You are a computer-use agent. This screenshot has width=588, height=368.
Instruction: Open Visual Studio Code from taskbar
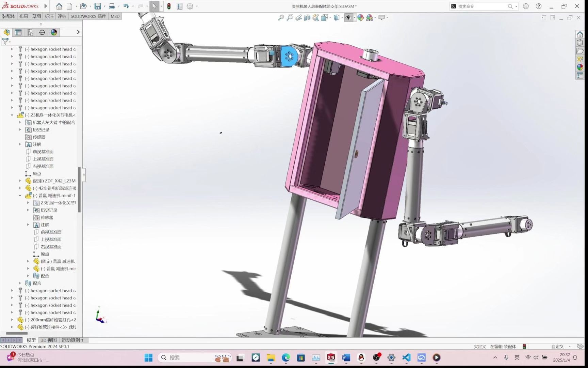click(406, 357)
